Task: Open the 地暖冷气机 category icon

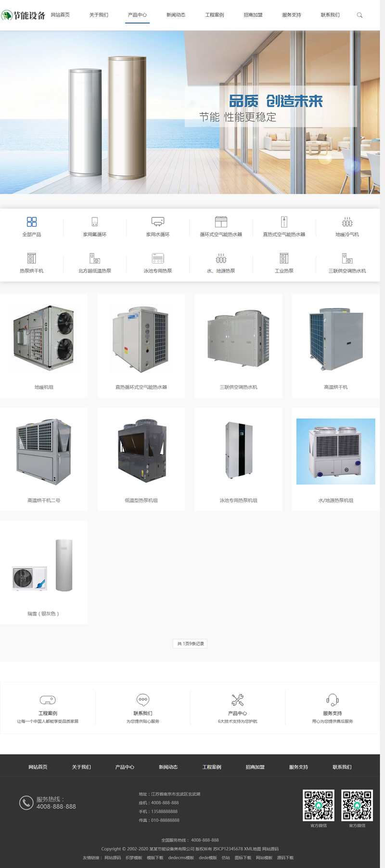Action: pos(347,222)
